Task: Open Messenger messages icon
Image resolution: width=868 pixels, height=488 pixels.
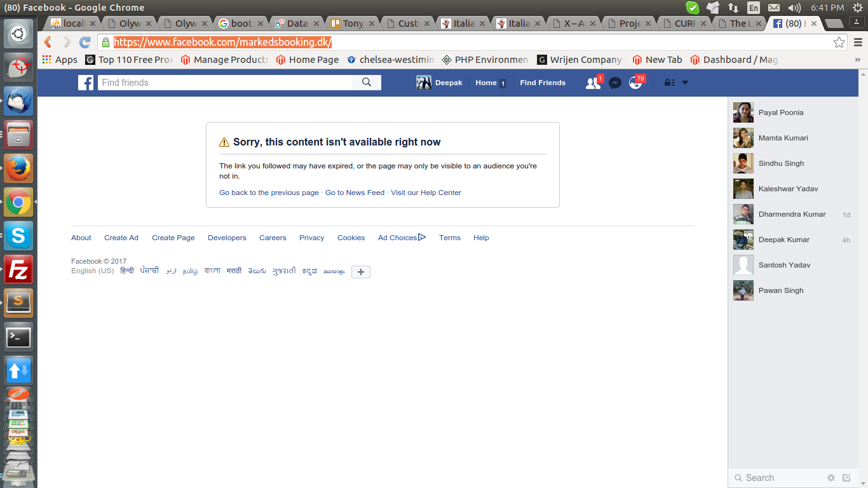Action: 614,83
